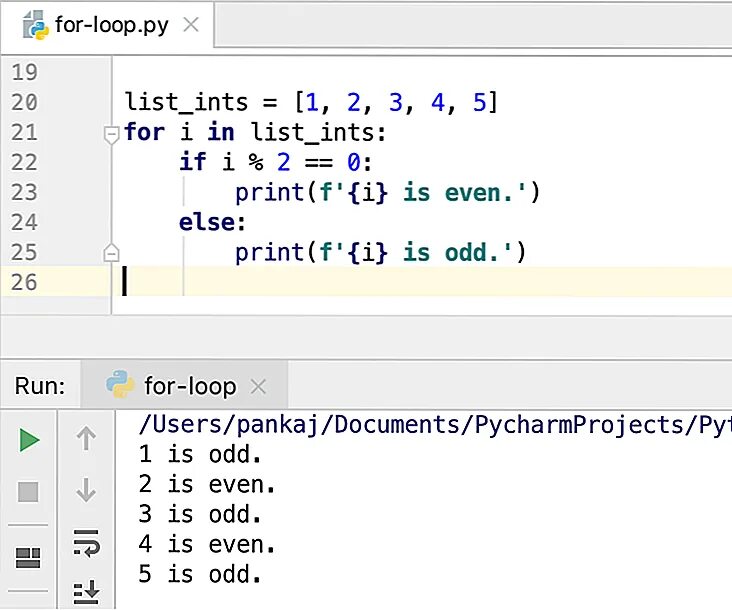Viewport: 732px width, 610px height.
Task: Click the Python file icon in the editor tab
Action: (35, 25)
